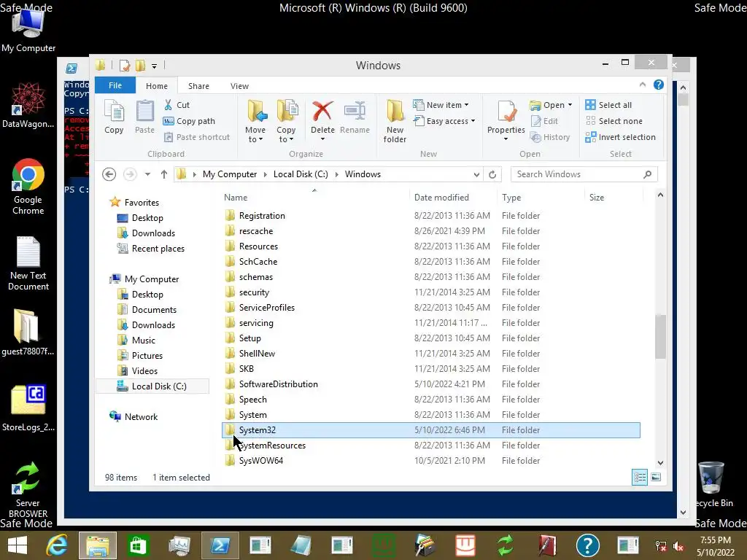Select the ServiceProfiles folder
Image resolution: width=747 pixels, height=560 pixels.
(x=431, y=308)
